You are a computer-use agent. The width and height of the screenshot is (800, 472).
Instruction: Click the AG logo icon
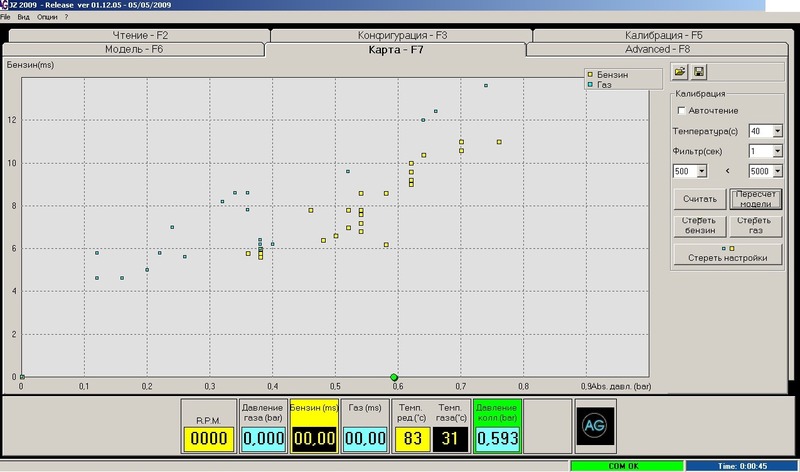[x=596, y=425]
